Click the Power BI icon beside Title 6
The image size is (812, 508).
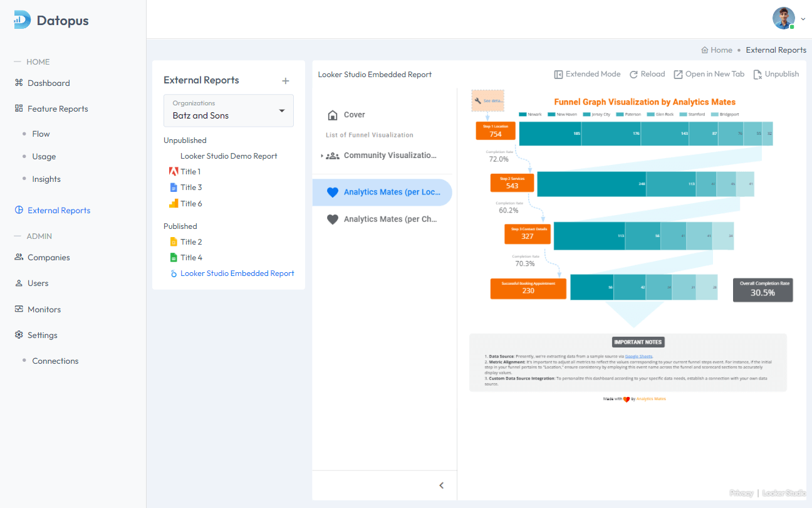click(x=174, y=203)
